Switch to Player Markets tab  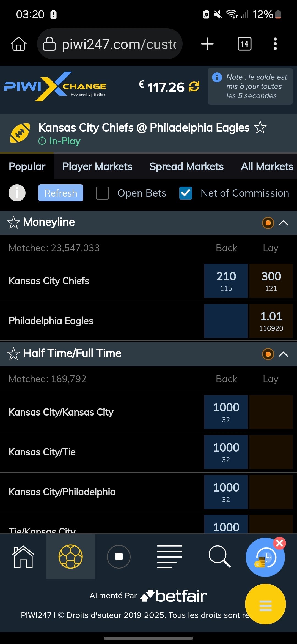point(97,167)
